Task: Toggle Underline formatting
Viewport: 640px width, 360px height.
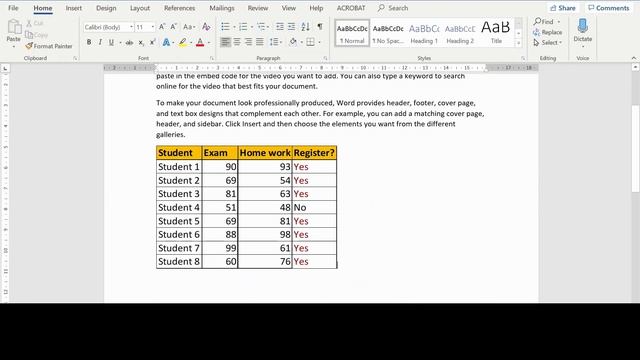Action: point(111,42)
